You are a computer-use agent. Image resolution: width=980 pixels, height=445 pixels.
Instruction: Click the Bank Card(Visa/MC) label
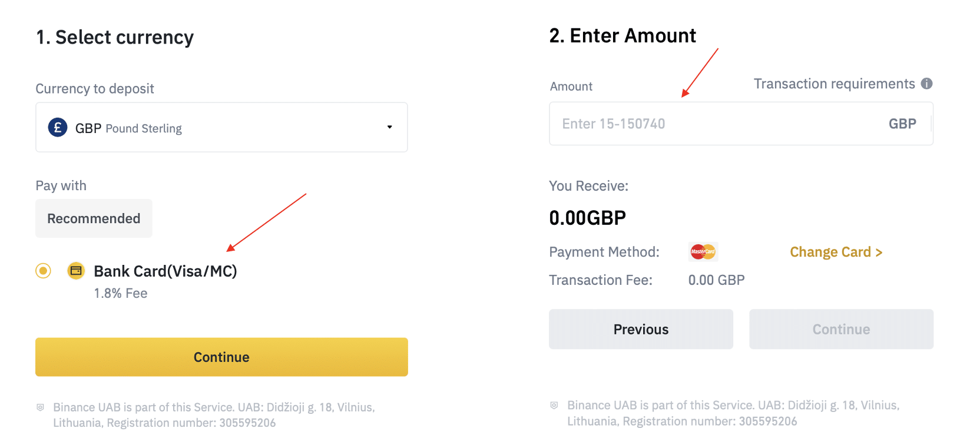click(165, 271)
